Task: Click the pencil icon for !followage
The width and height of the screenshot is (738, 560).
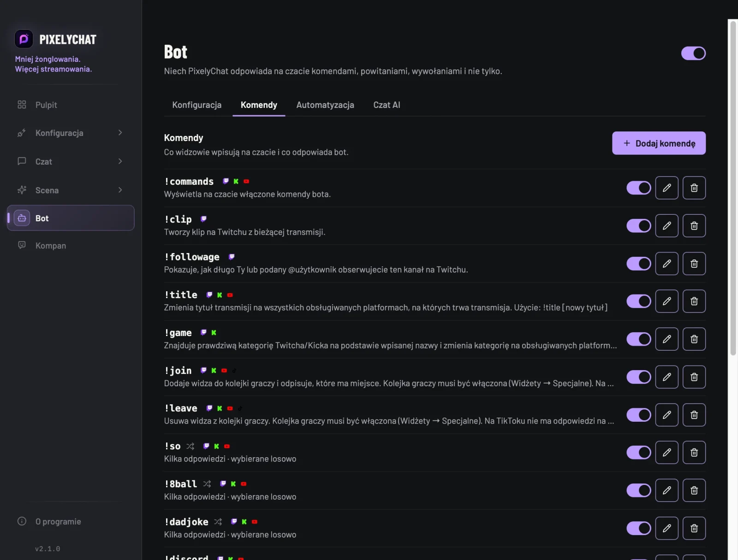Action: click(x=667, y=264)
